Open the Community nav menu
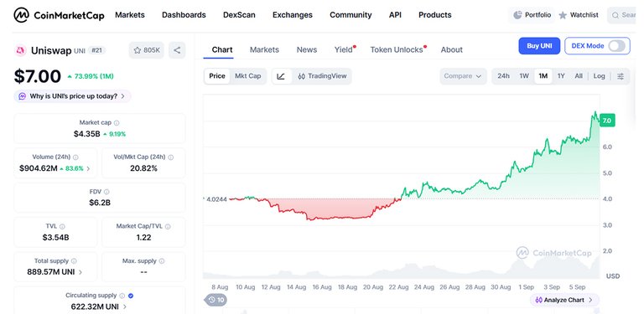The image size is (644, 314). click(x=351, y=15)
